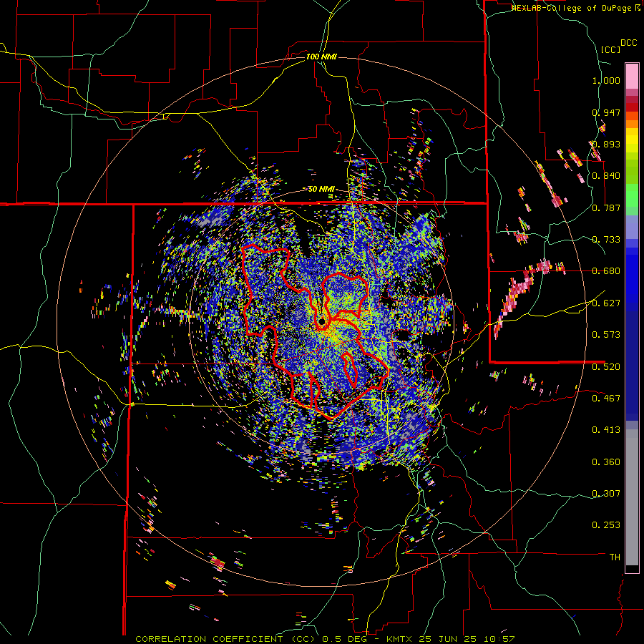
Task: Select the 0.733 scale value
Action: pos(606,240)
